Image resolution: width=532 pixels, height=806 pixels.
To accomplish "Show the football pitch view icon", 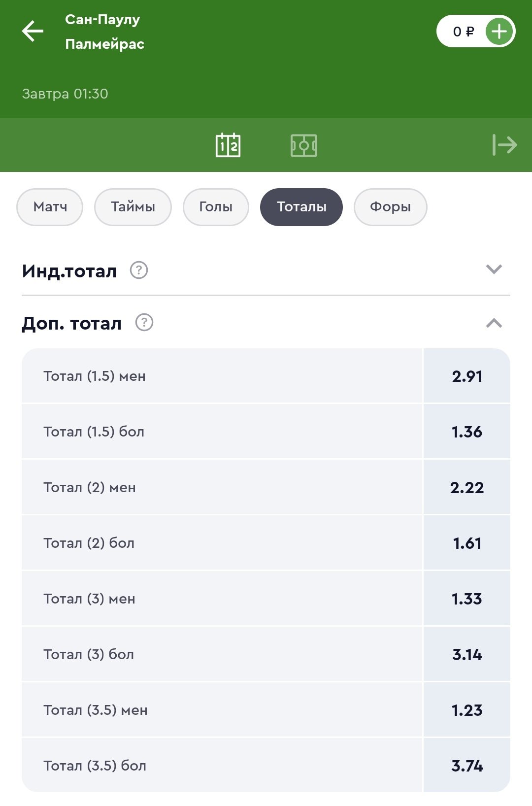I will [304, 145].
